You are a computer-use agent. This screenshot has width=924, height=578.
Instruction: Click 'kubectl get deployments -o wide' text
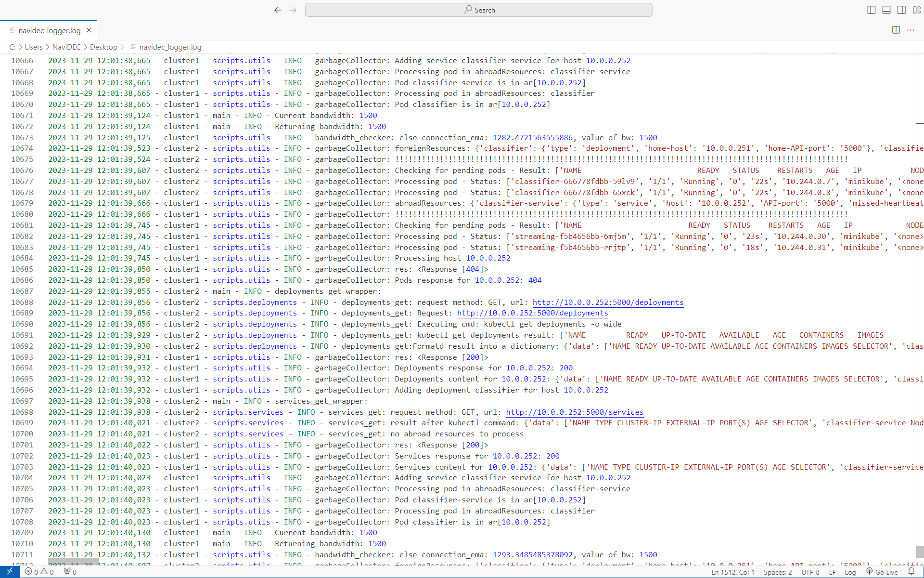552,324
